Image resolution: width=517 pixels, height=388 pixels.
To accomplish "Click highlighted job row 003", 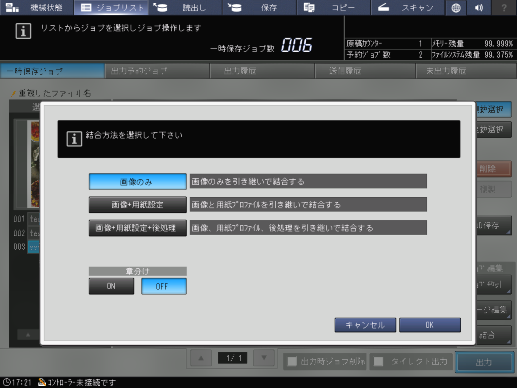I will coord(26,247).
